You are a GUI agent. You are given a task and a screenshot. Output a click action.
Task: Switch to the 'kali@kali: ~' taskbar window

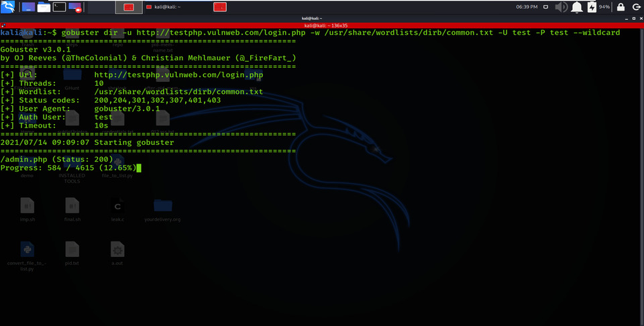tap(164, 7)
